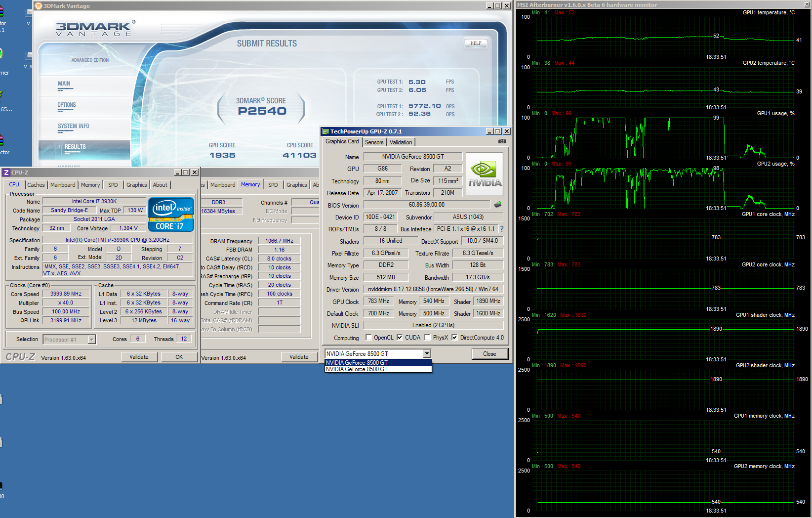Screen dimensions: 812x518
Task: Open the GPU selection dropdown in GPU-Z
Action: (427, 354)
